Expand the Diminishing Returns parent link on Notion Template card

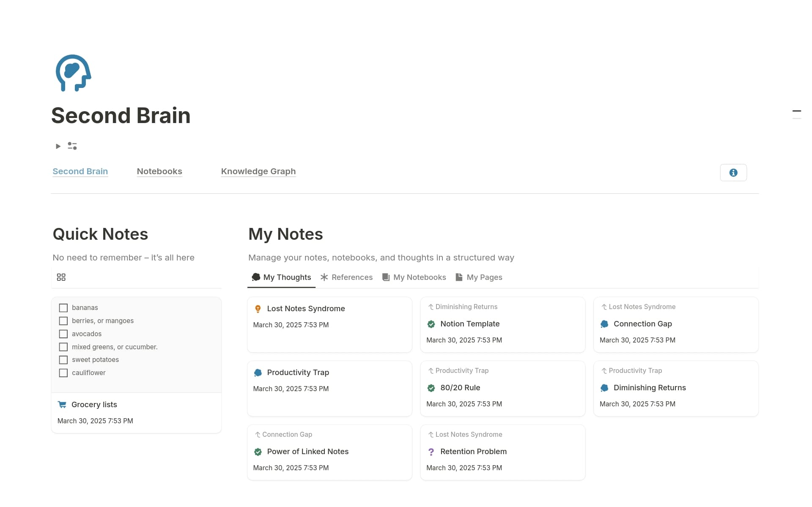[x=463, y=307]
